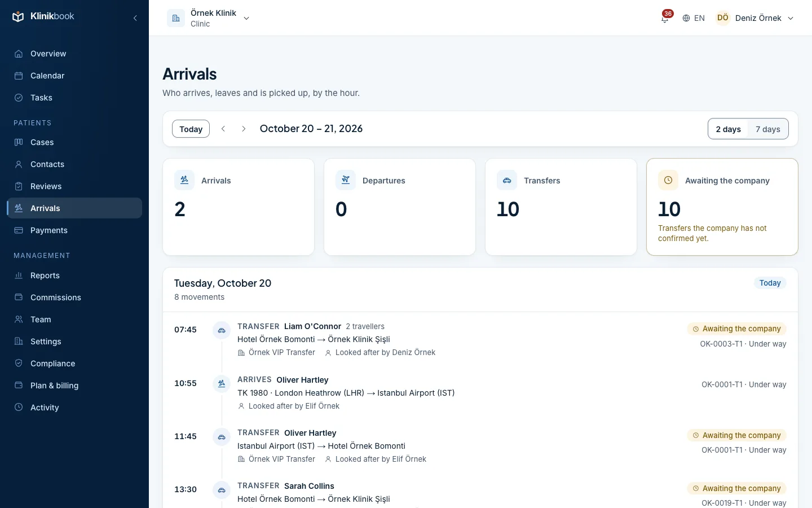Click the Plan & billing icon

(19, 386)
